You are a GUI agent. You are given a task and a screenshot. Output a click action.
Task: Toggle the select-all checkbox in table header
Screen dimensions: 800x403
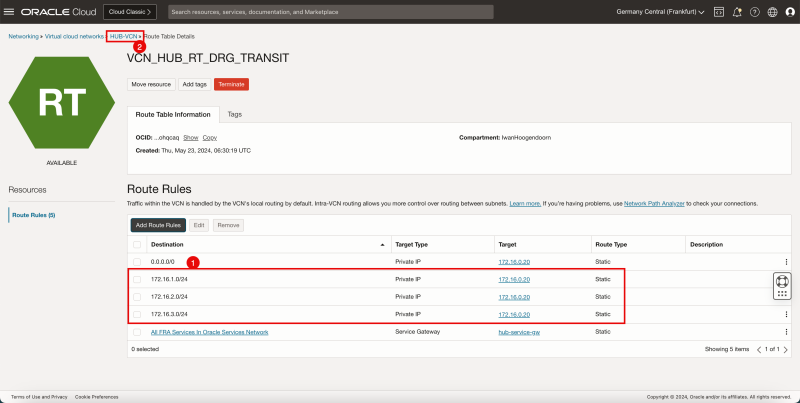tap(137, 244)
